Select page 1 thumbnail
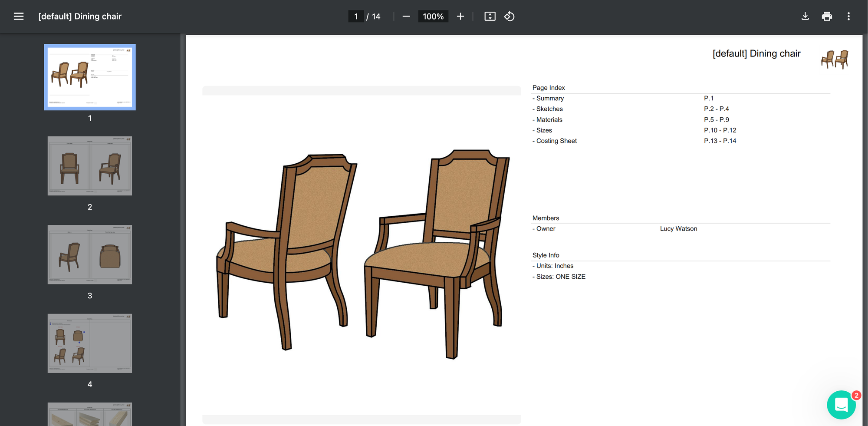 90,77
